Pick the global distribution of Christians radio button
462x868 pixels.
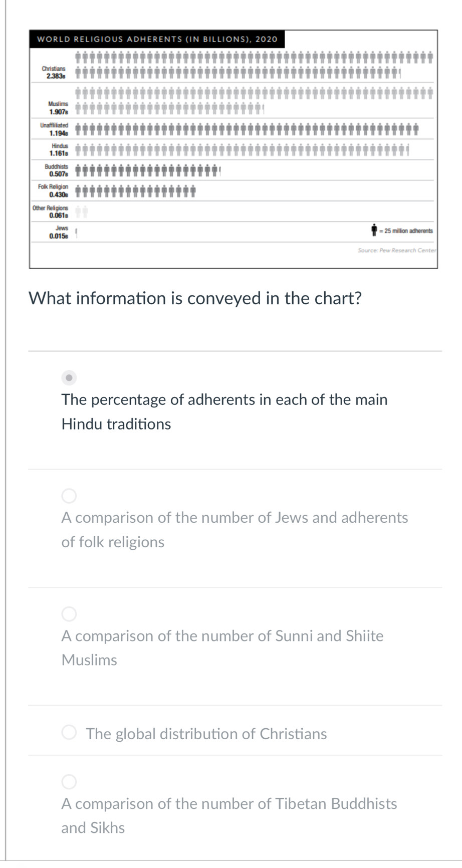(x=69, y=733)
